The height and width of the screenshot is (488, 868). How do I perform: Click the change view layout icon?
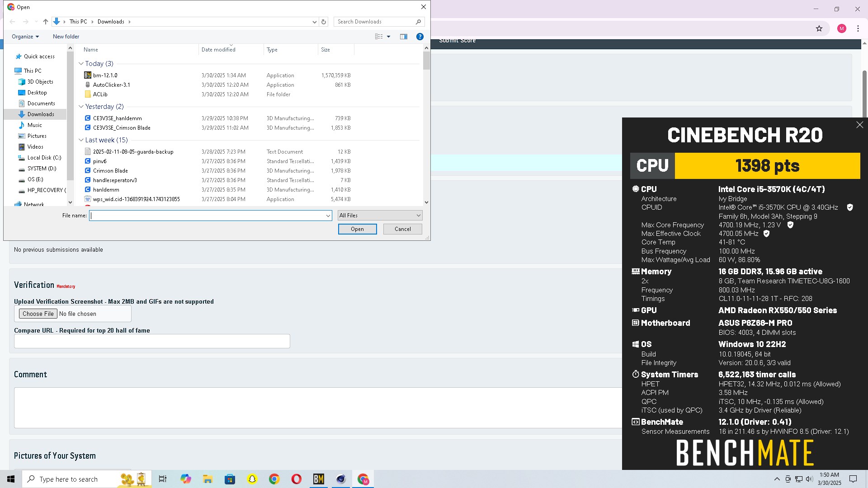tap(379, 37)
